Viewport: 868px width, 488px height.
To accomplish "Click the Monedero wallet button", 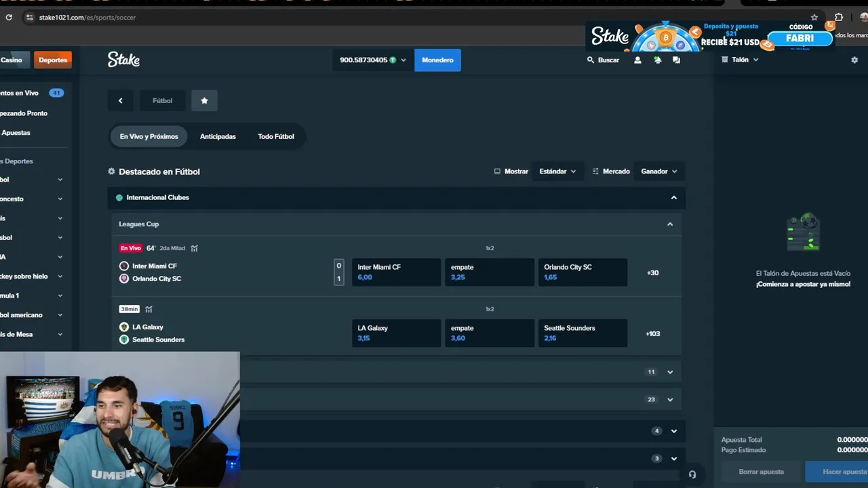I will pos(437,60).
